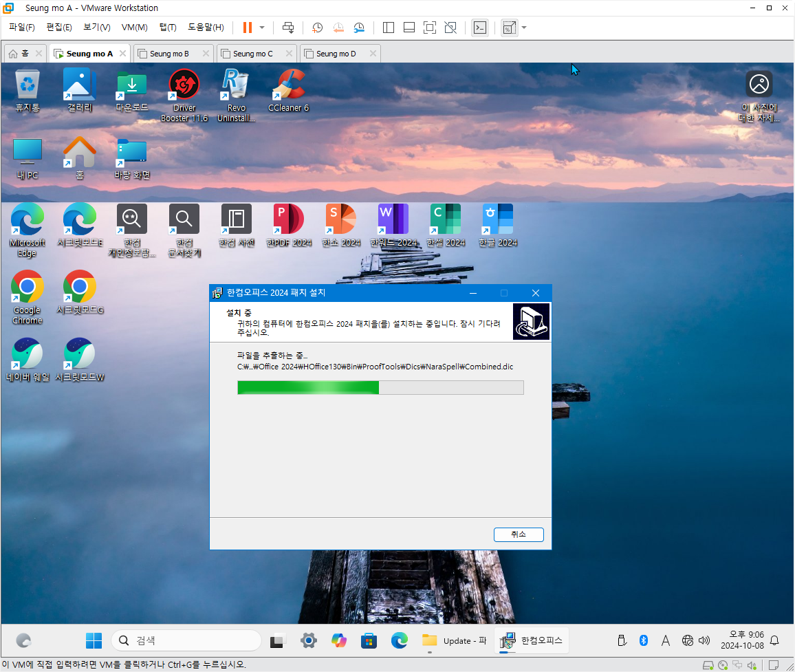Image resolution: width=795 pixels, height=672 pixels.
Task: Open the console view
Action: [x=479, y=28]
